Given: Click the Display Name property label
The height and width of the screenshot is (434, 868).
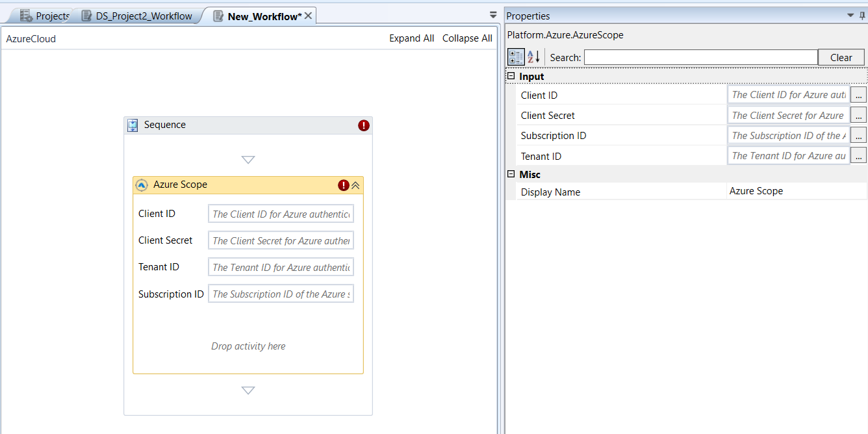Looking at the screenshot, I should click(550, 192).
